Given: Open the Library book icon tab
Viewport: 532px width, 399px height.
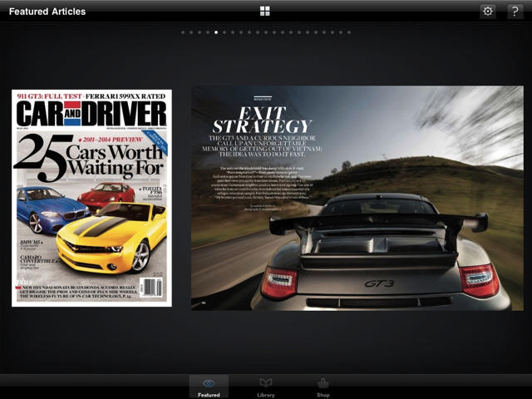Looking at the screenshot, I should tap(265, 387).
